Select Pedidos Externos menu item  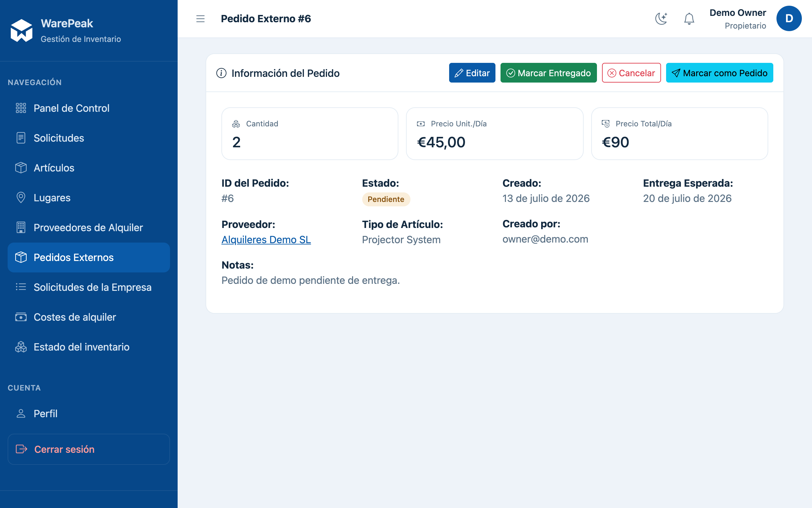(88, 257)
